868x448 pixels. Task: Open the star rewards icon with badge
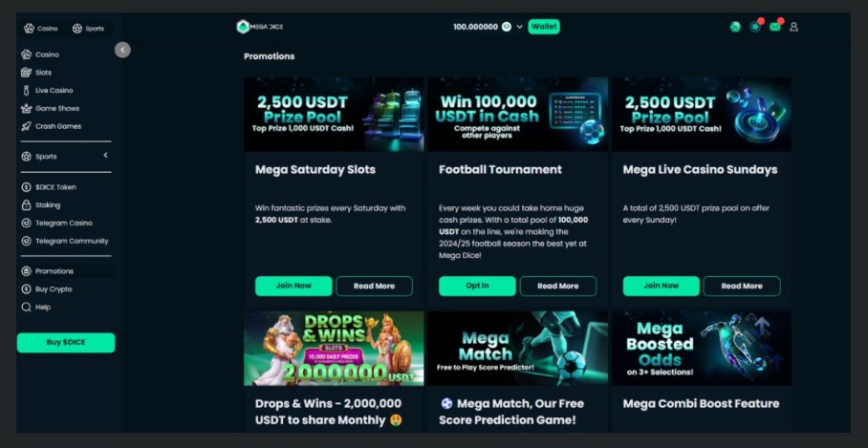point(755,27)
